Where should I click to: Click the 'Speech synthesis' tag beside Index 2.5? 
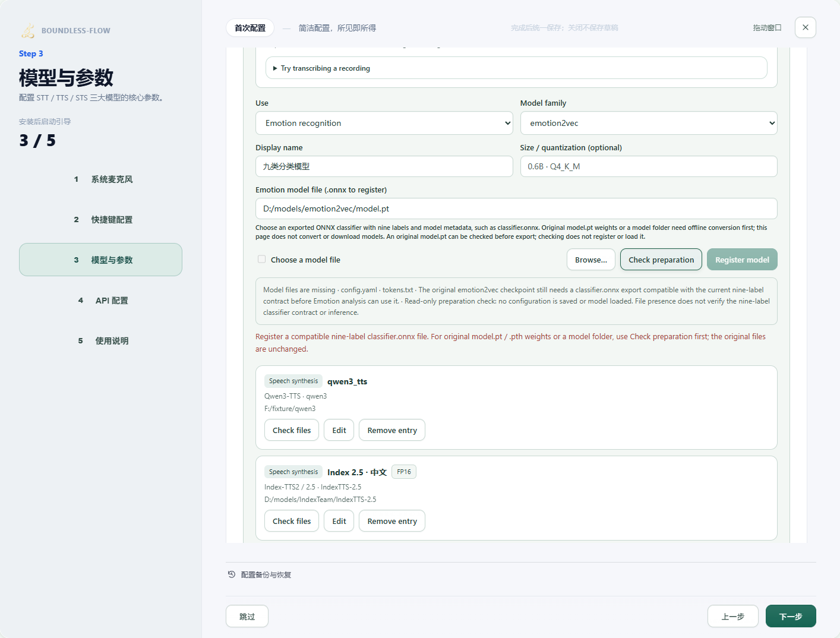(x=293, y=472)
